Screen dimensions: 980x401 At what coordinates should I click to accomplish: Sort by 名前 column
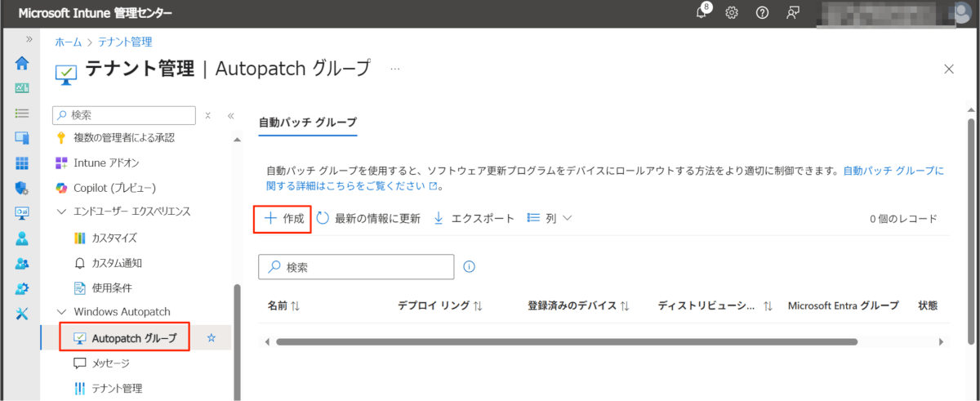[284, 305]
